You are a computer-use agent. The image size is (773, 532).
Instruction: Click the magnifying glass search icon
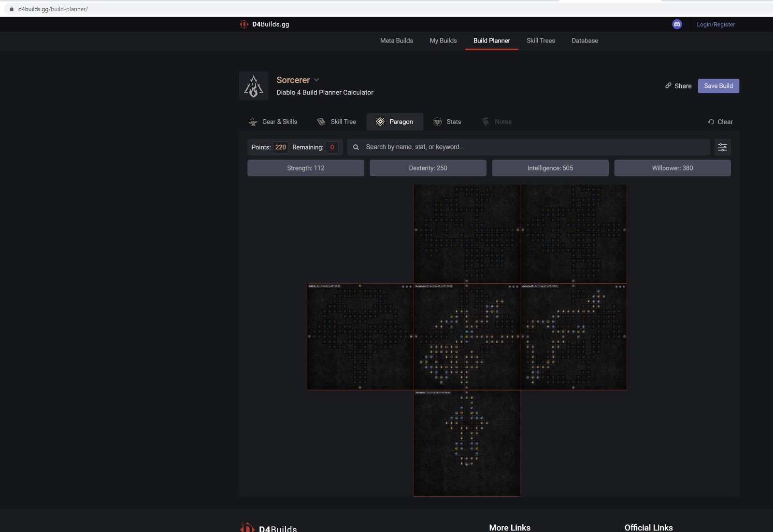(356, 147)
